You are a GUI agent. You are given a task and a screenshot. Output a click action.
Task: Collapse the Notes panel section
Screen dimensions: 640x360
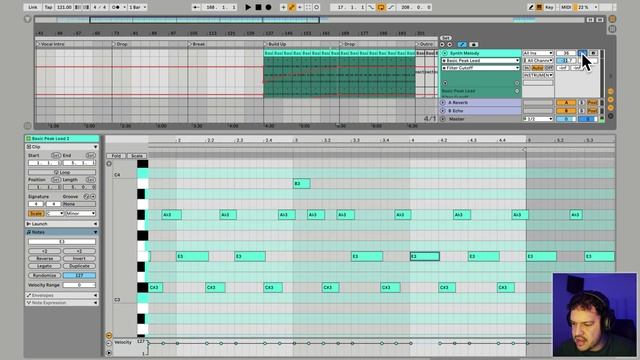coord(96,232)
